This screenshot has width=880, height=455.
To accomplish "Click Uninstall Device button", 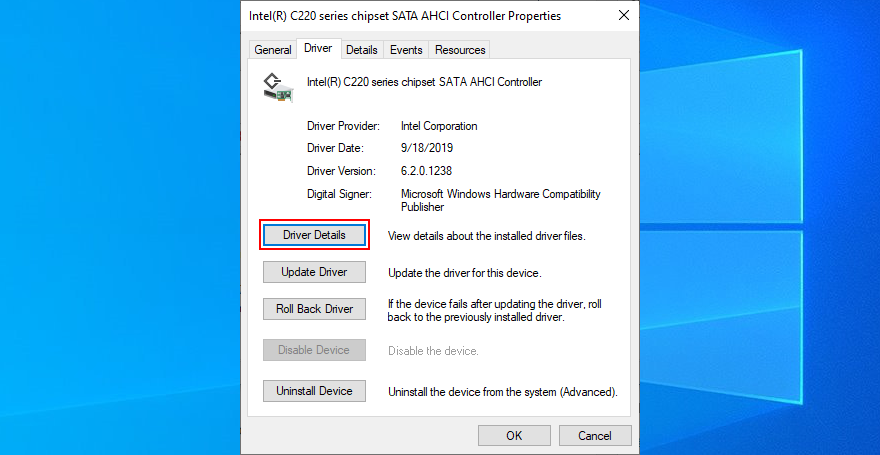I will 314,391.
